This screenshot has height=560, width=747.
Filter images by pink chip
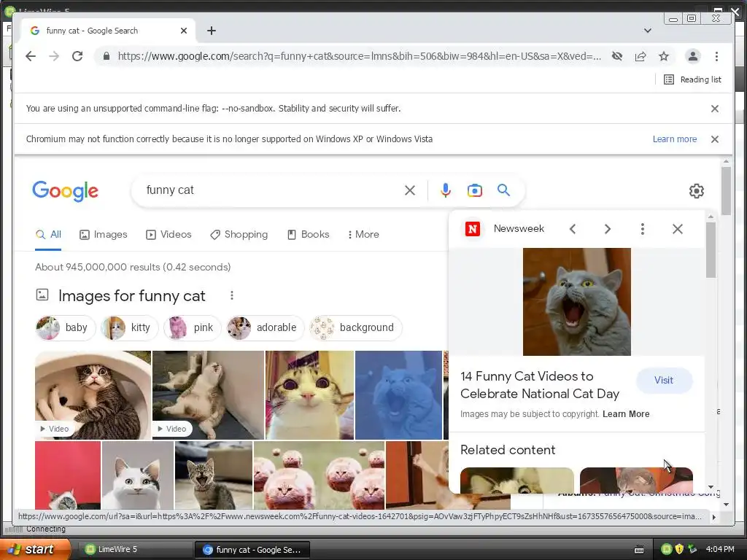click(x=193, y=327)
